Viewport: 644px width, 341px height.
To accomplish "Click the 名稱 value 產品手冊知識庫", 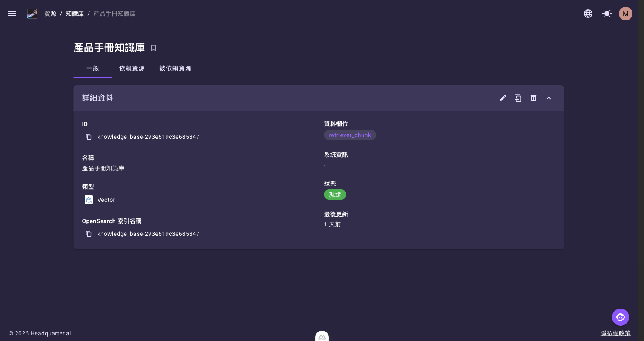I will [x=103, y=168].
